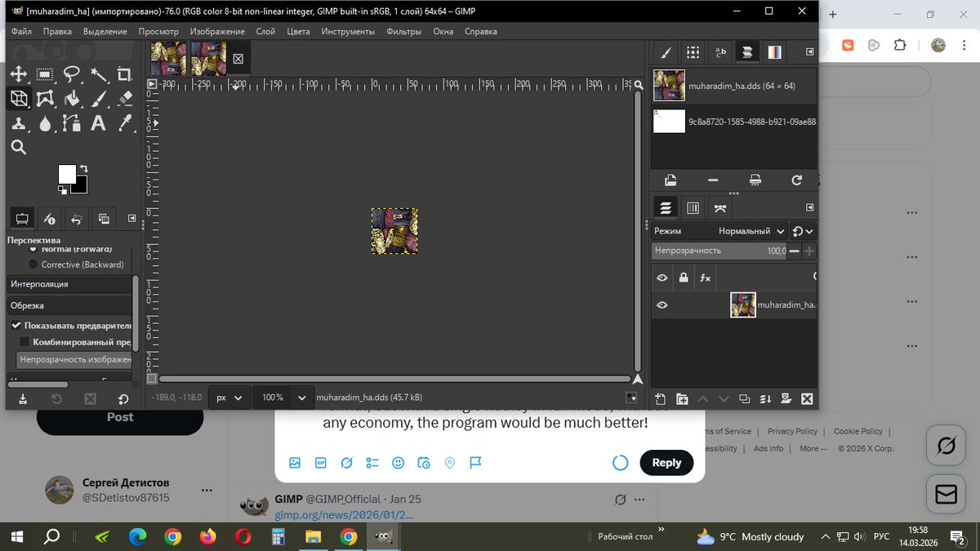This screenshot has height=551, width=980.
Task: Open the Выделение menu
Action: [x=105, y=32]
